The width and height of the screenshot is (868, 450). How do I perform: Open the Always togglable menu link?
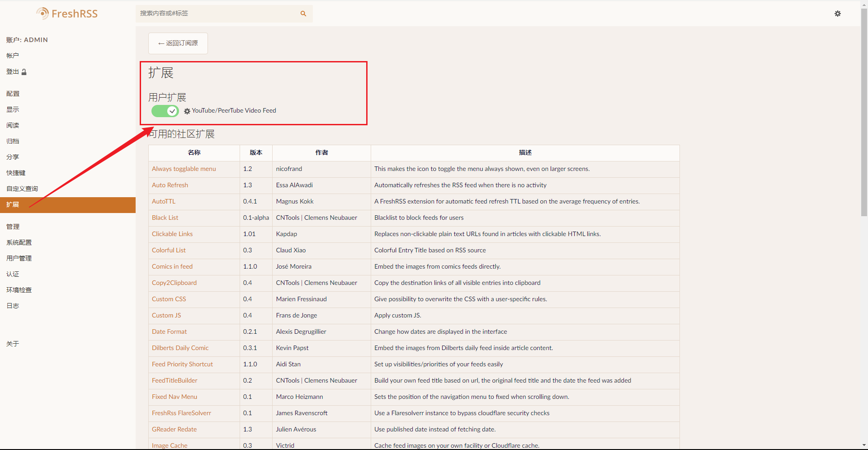coord(184,169)
